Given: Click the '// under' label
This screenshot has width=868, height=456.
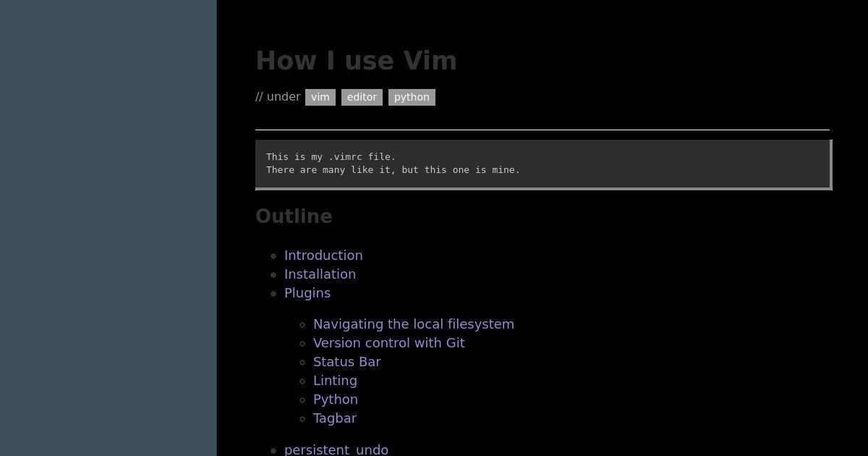Looking at the screenshot, I should pyautogui.click(x=278, y=97).
